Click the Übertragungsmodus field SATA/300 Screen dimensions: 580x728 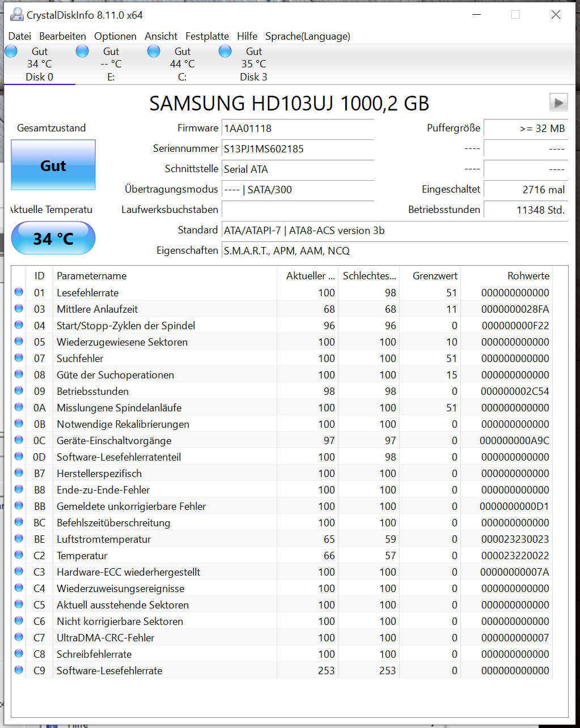click(298, 190)
